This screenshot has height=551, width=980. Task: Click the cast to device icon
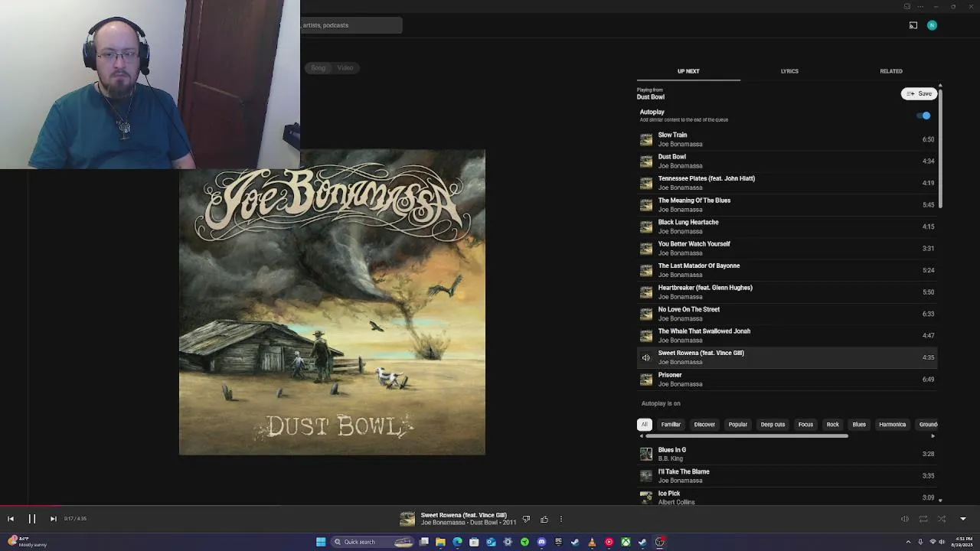pos(913,25)
